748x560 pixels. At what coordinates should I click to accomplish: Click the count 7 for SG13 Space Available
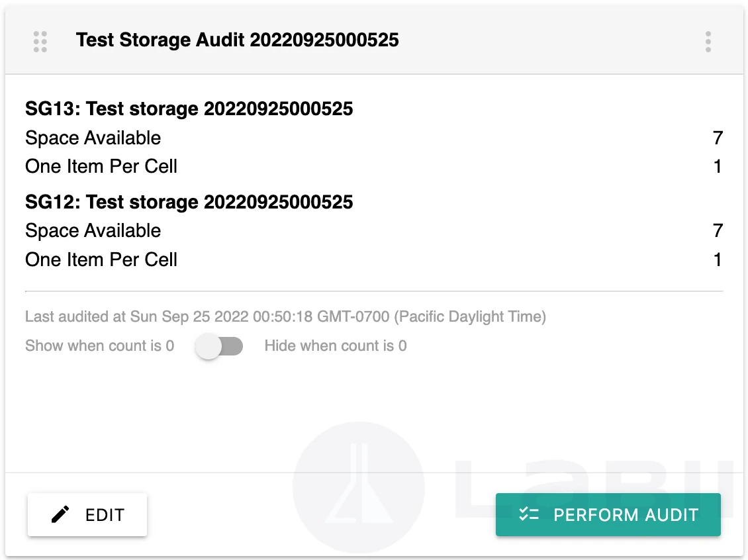[717, 138]
